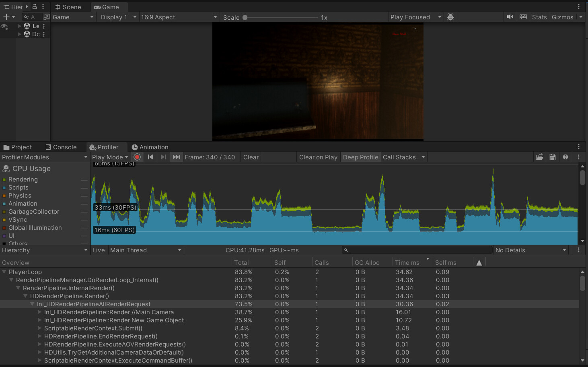Screen dimensions: 588x367
Task: Toggle the keyboard shortcuts icon
Action: click(x=523, y=17)
